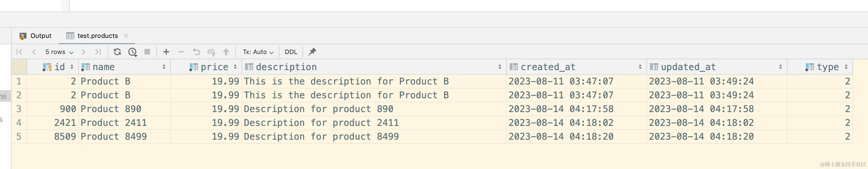Toggle the pin tab icon
This screenshot has height=169, width=868.
[x=312, y=52]
